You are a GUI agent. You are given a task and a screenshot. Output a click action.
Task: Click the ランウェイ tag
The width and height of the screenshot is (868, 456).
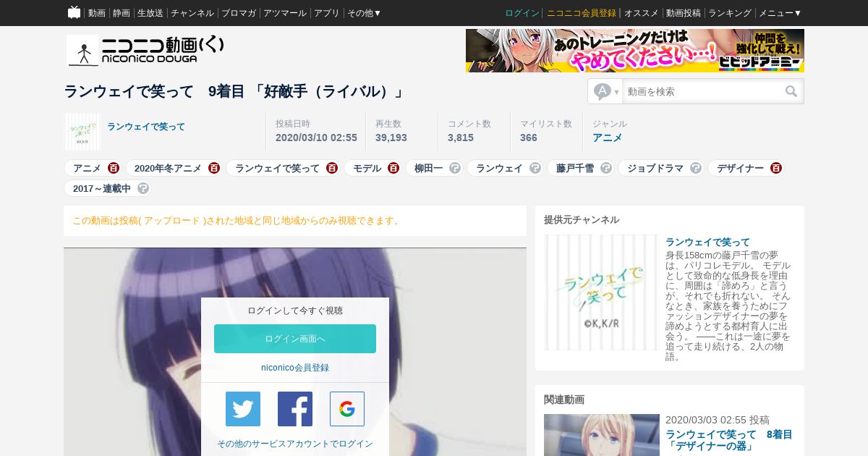499,168
